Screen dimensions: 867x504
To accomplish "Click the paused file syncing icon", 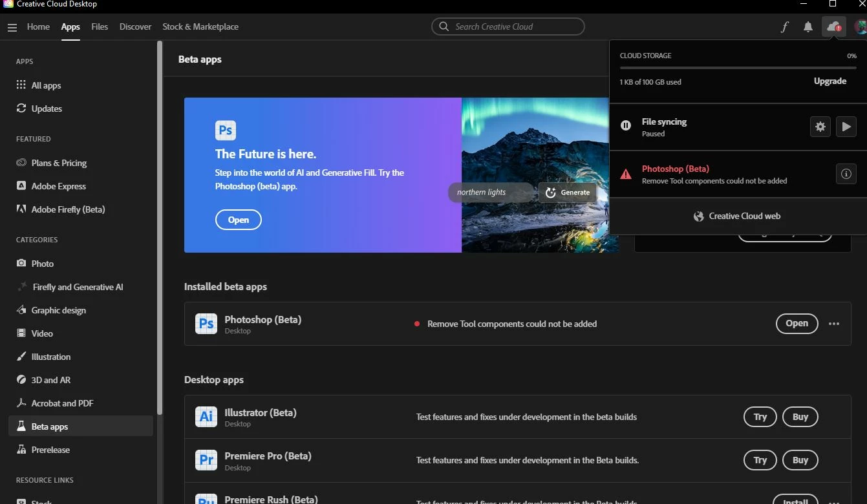I will pos(626,125).
